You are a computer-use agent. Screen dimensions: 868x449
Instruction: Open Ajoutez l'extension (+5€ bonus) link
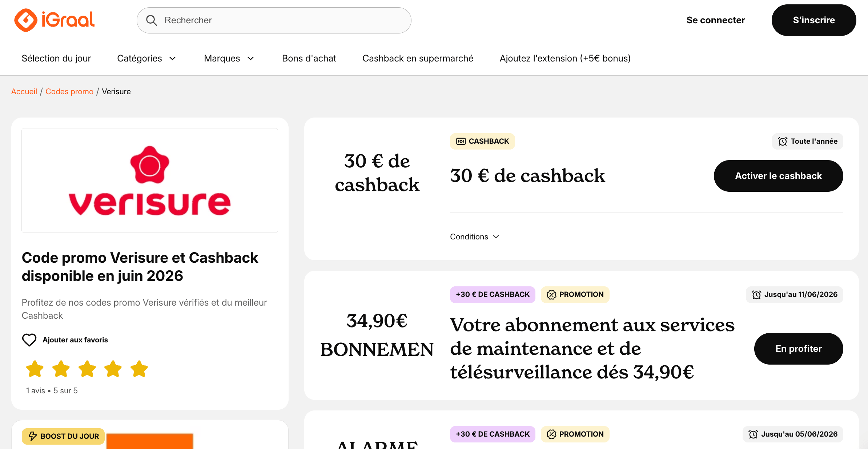(565, 58)
